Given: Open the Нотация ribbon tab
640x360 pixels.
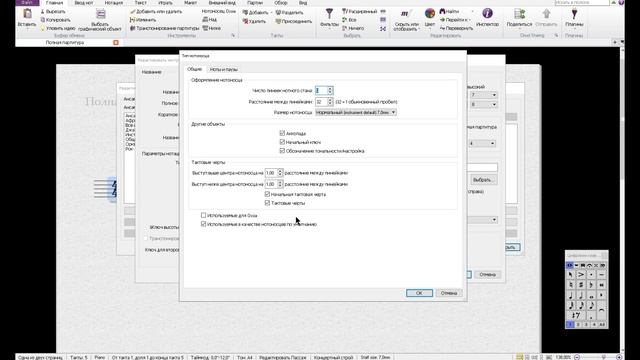Looking at the screenshot, I should (x=113, y=3).
